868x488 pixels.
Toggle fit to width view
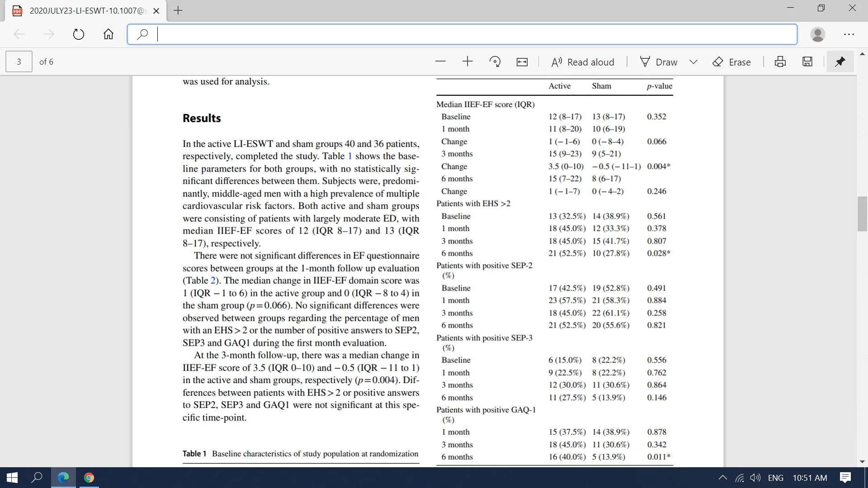click(522, 62)
